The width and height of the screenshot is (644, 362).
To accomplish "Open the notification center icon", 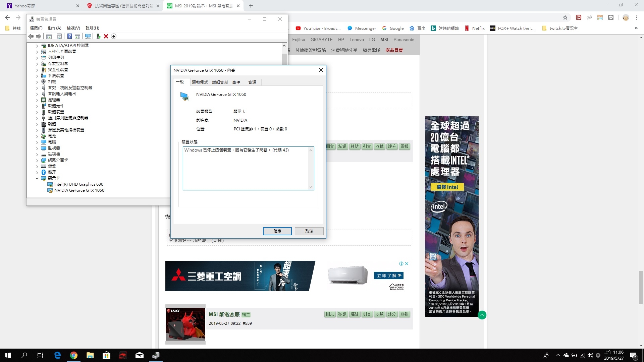I will pos(633,355).
